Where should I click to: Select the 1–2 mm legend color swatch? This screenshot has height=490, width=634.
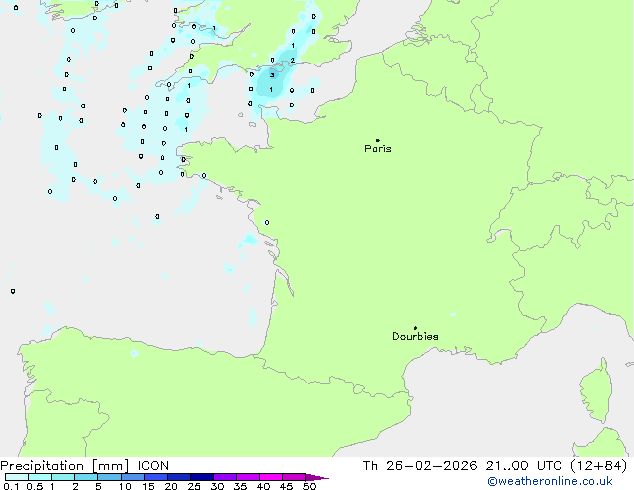click(x=63, y=477)
